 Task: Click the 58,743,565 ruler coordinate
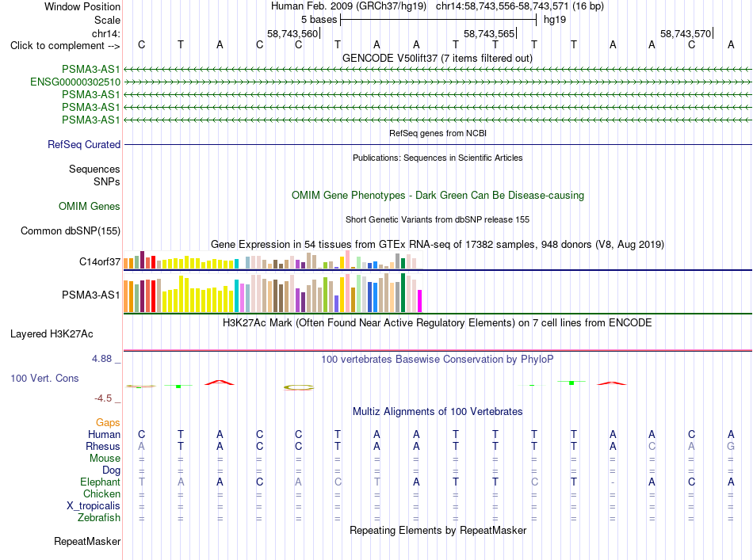489,33
